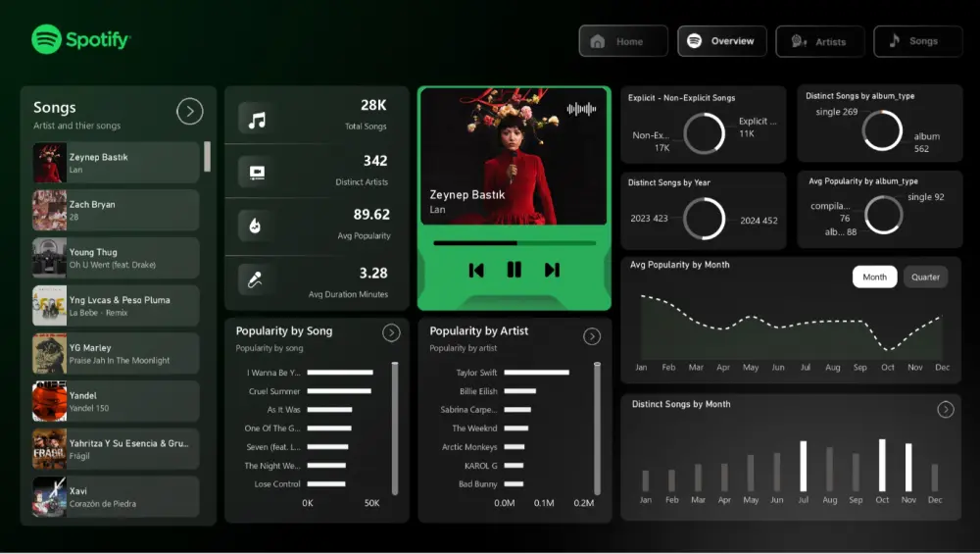Click the Jul bar in monthly songs
This screenshot has width=980, height=554.
pyautogui.click(x=804, y=466)
